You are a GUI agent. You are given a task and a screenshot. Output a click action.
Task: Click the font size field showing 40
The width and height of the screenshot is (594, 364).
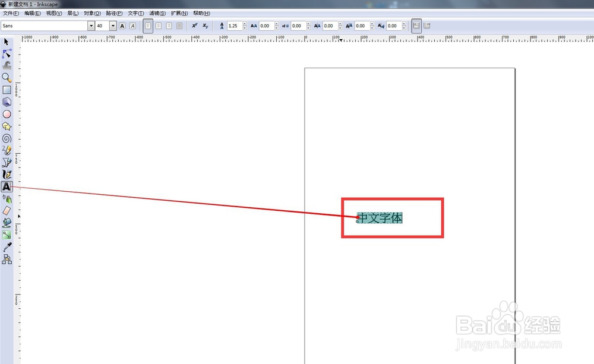pos(102,26)
